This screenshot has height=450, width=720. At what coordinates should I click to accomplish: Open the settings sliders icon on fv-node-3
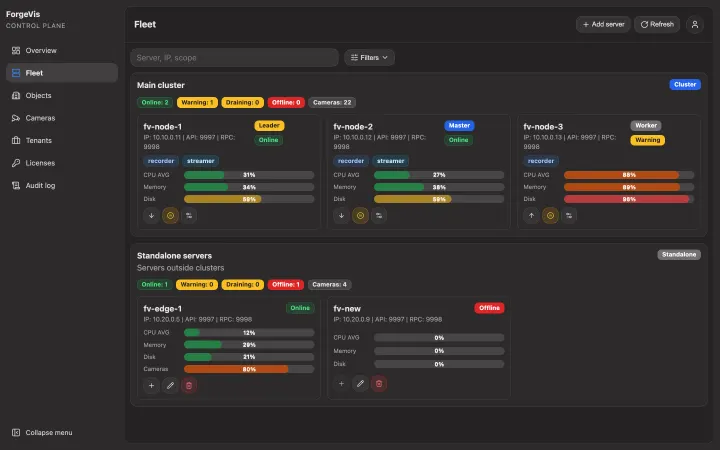569,215
